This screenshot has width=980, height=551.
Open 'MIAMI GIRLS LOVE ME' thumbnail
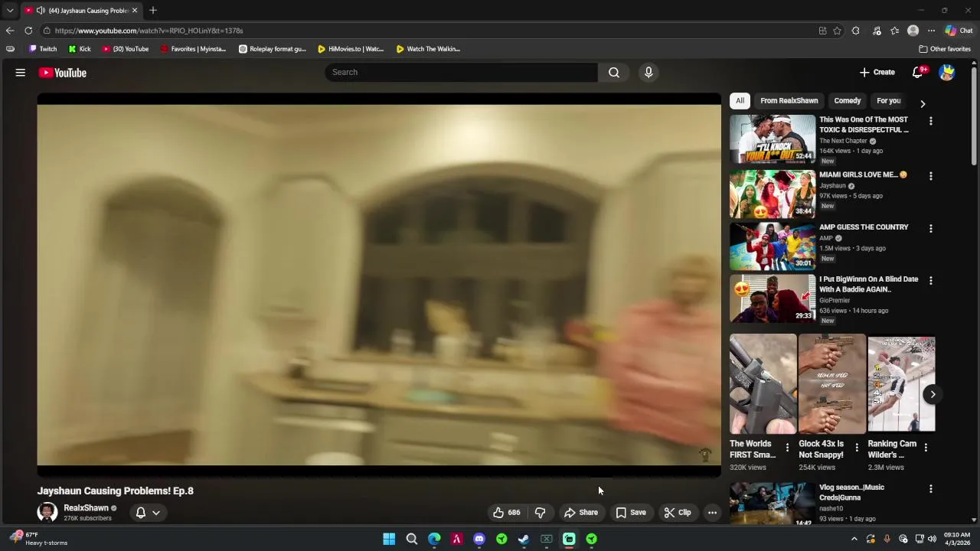click(773, 194)
